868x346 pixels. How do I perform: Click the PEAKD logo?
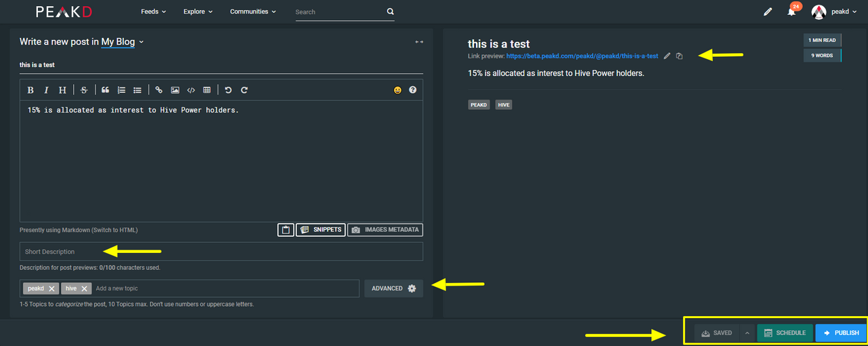click(x=64, y=12)
